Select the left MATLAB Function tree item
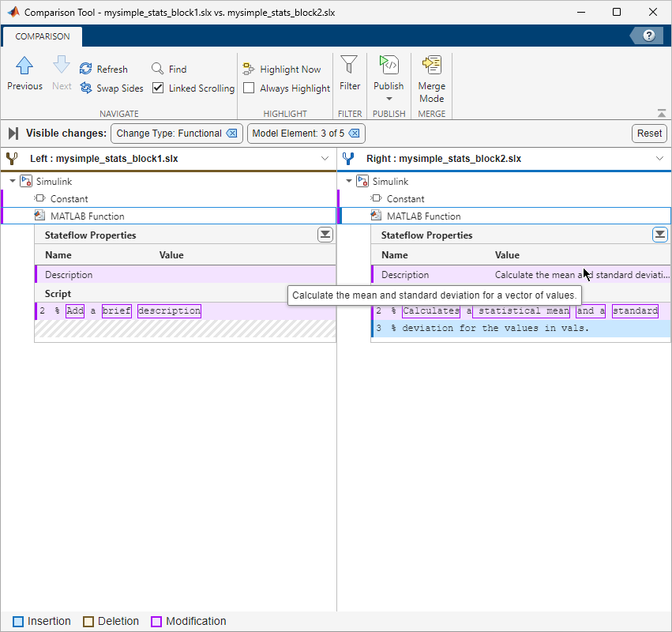This screenshot has height=632, width=672. pos(87,216)
